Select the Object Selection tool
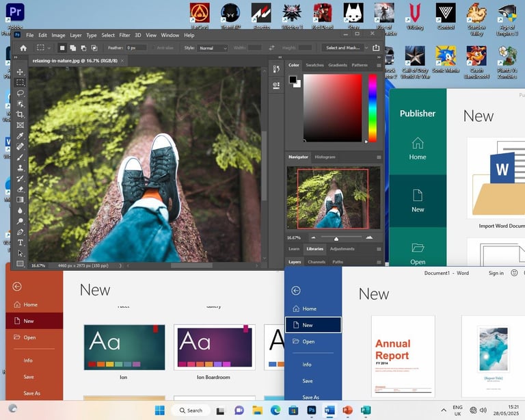 point(20,104)
